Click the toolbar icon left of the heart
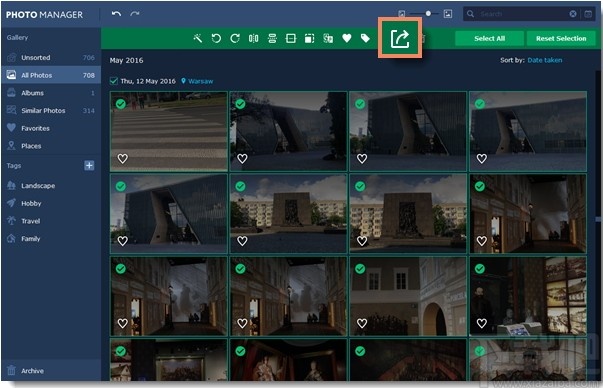 click(x=328, y=38)
